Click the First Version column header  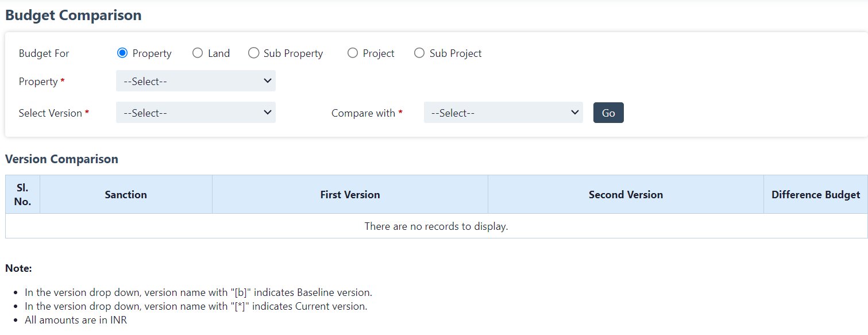(x=350, y=195)
